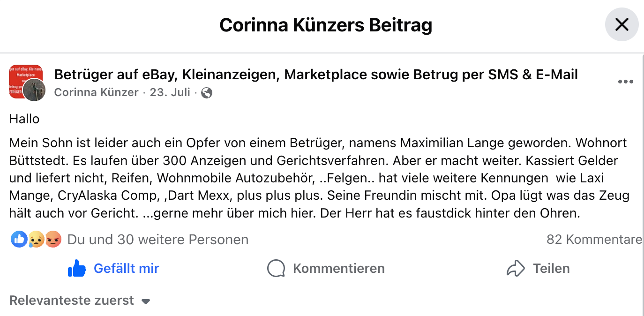Click the Teilen share button
644x316 pixels.
[x=539, y=269]
